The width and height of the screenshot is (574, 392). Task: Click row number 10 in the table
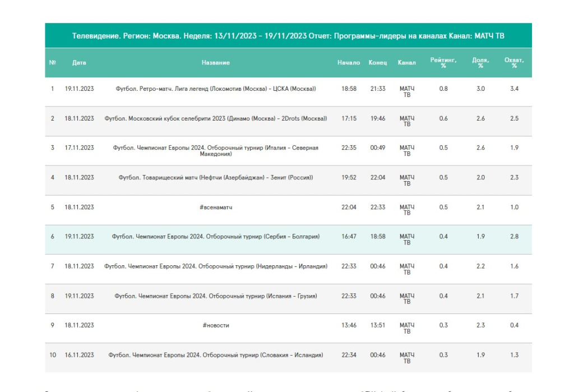coord(53,354)
